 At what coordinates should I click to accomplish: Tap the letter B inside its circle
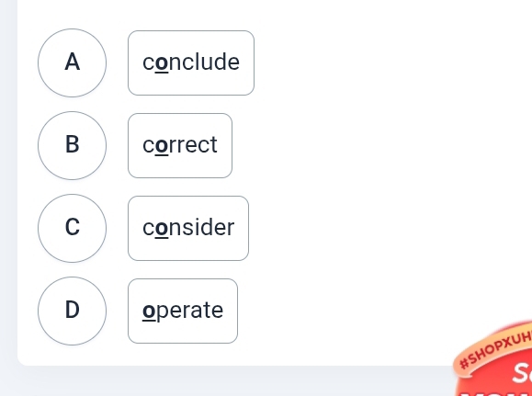pyautogui.click(x=72, y=145)
